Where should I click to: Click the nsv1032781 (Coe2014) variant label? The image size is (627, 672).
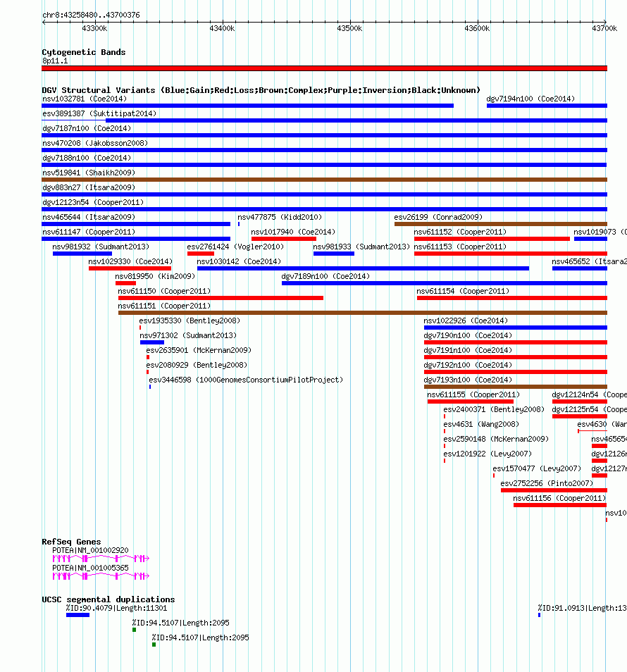pos(85,99)
